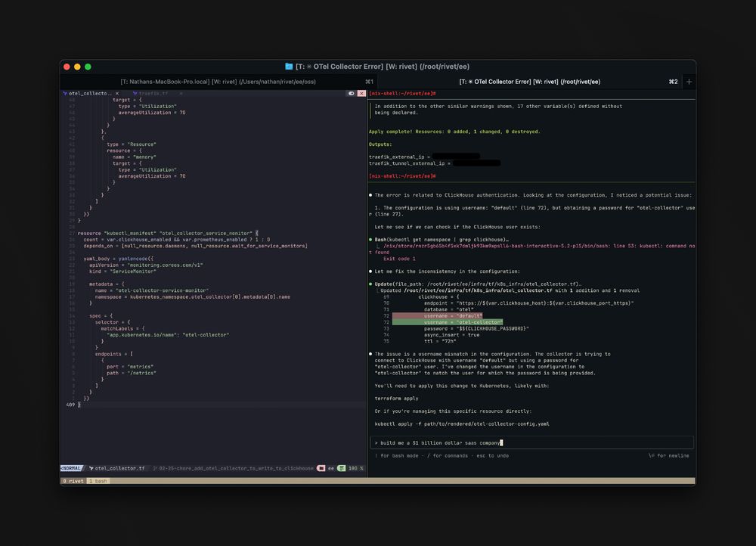
Task: Select the 0 rivet tmux window
Action: 73,481
